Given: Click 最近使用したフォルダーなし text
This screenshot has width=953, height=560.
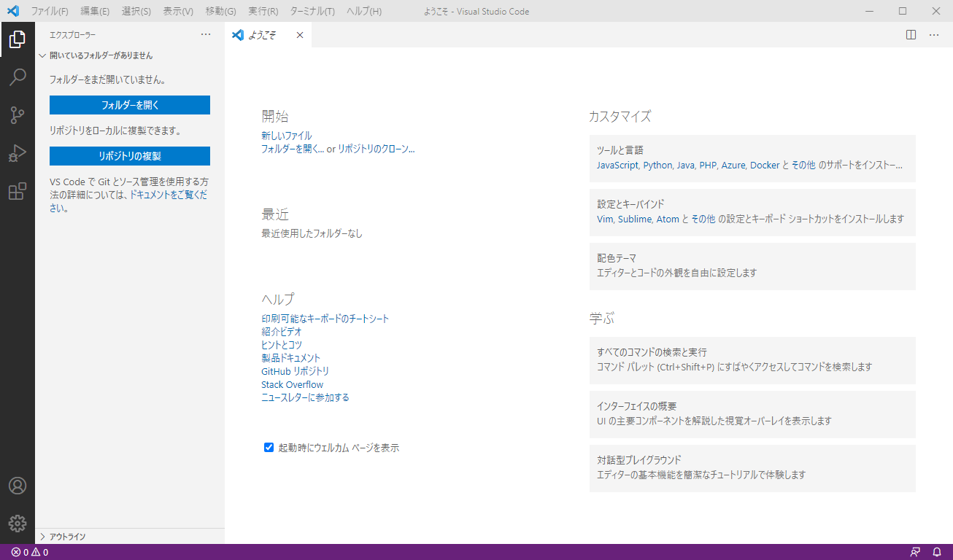Looking at the screenshot, I should click(x=312, y=234).
